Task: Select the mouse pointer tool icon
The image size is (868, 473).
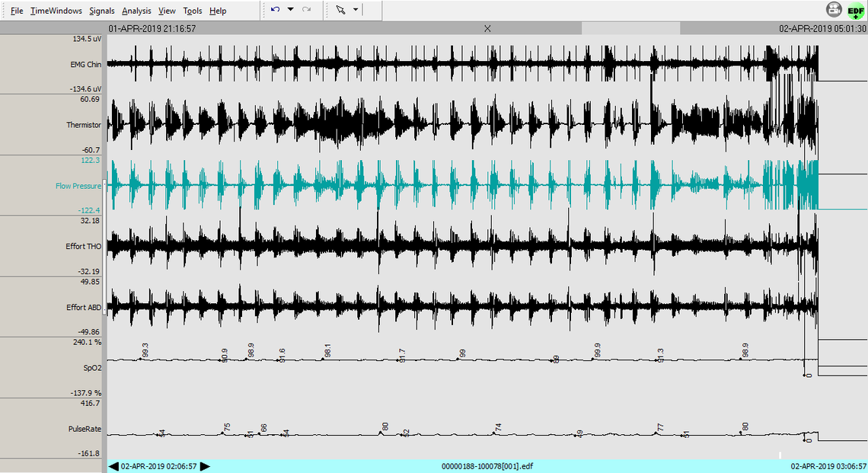Action: point(340,9)
